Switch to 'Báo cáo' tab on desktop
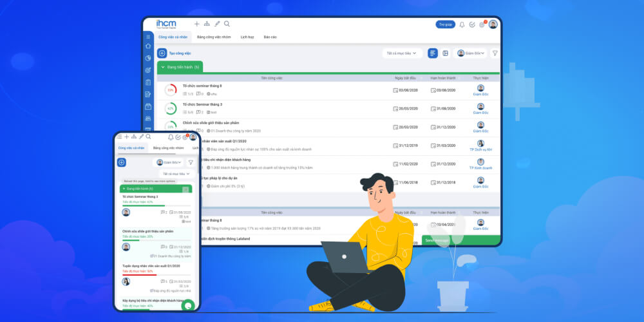This screenshot has width=644, height=322. tap(270, 37)
